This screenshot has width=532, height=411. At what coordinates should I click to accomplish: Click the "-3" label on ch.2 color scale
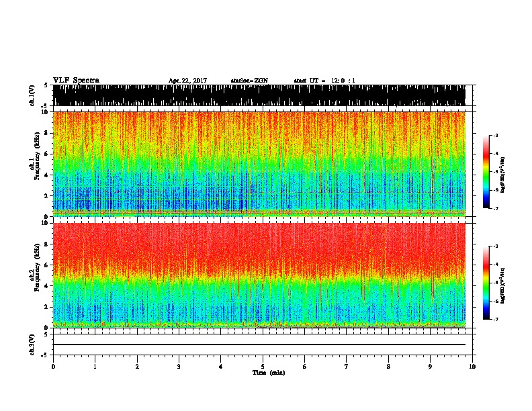click(x=495, y=246)
